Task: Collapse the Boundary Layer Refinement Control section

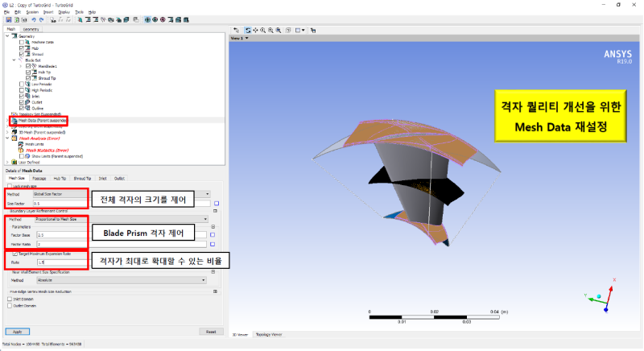Action: click(215, 211)
